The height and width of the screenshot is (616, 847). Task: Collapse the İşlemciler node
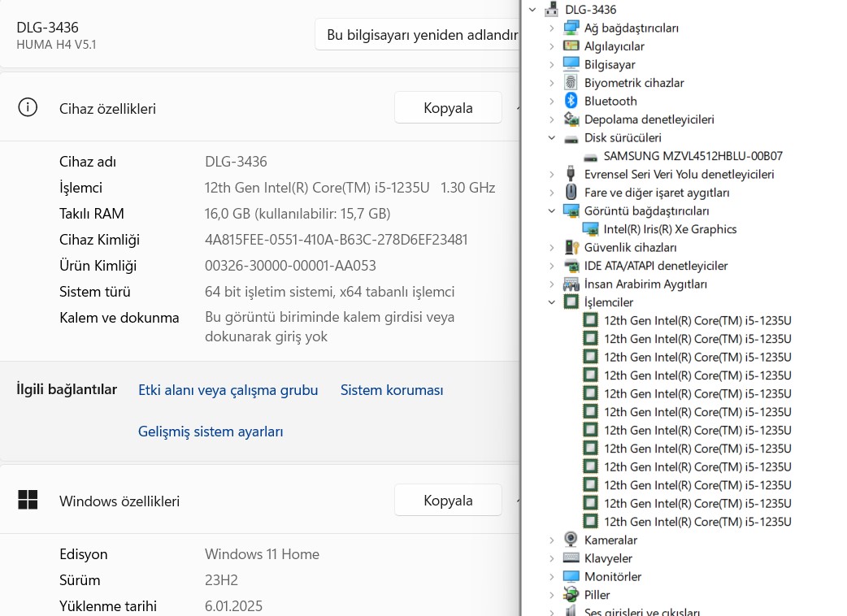point(551,302)
